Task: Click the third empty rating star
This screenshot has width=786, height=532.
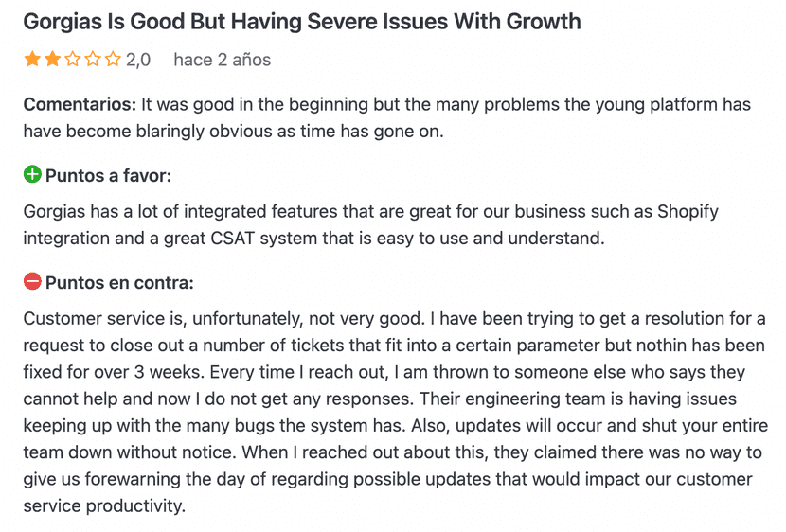Action: coord(73,60)
